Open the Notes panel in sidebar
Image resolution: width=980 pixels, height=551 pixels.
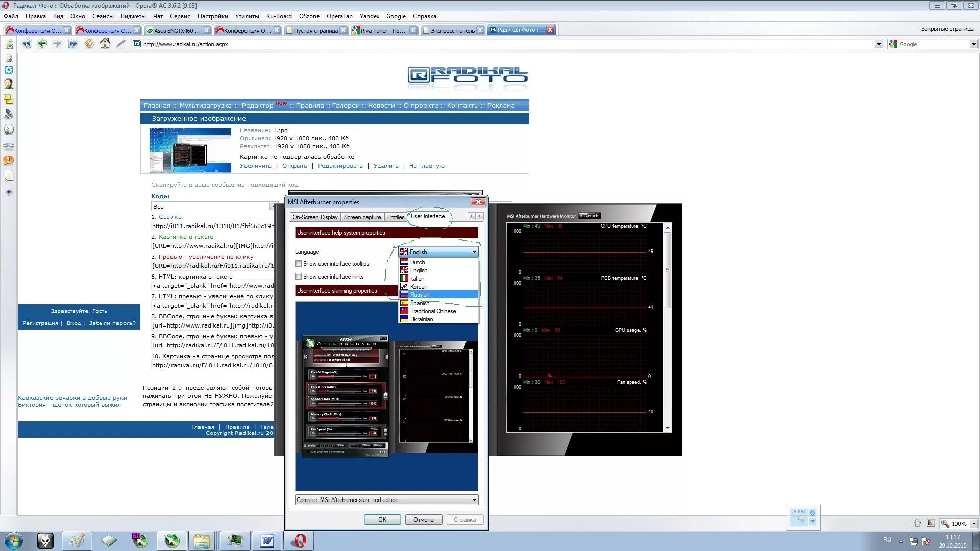[x=9, y=99]
